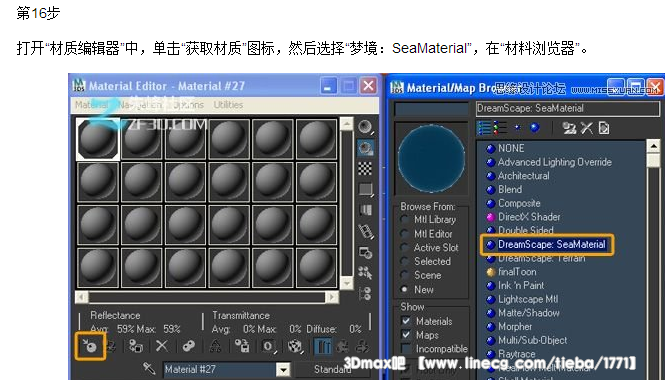
Task: Select finalToon in the material list
Action: pos(517,272)
